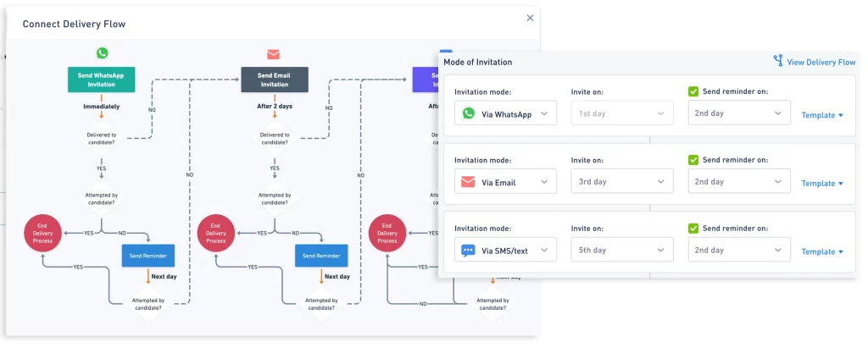The image size is (868, 353).
Task: Expand Template menu in the SMS/text row
Action: pos(822,251)
